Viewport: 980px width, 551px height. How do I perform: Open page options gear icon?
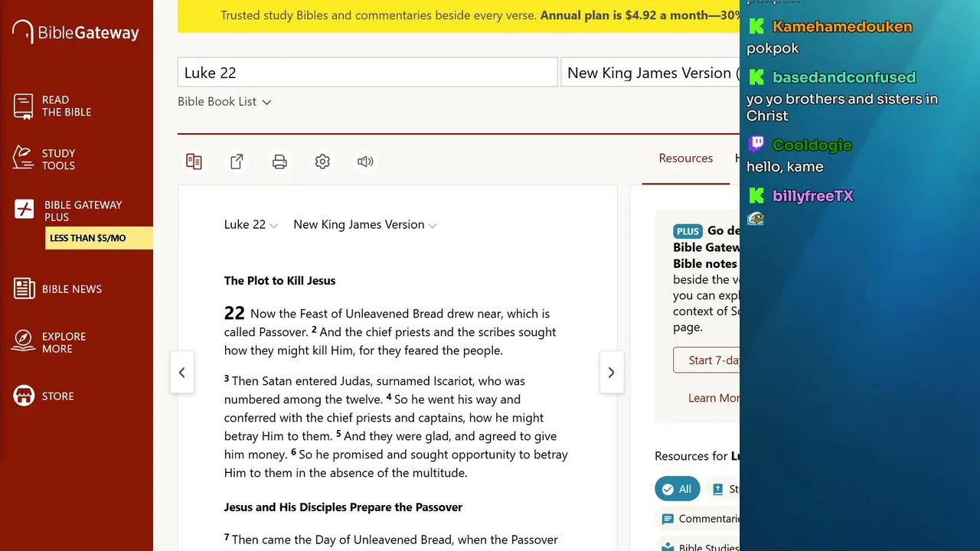coord(322,161)
